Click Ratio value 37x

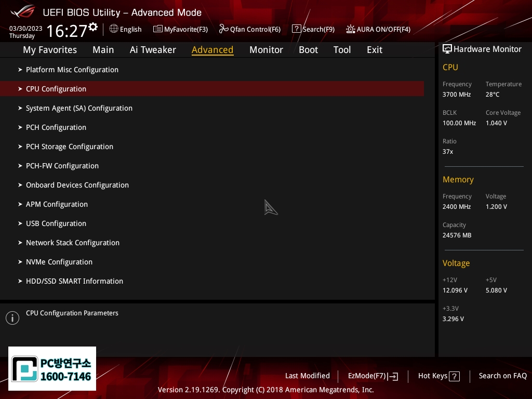(447, 152)
